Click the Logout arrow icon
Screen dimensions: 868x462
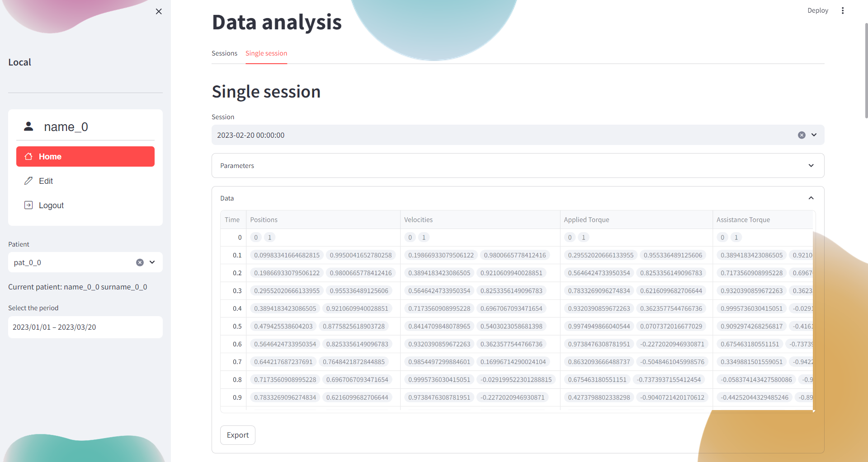28,205
